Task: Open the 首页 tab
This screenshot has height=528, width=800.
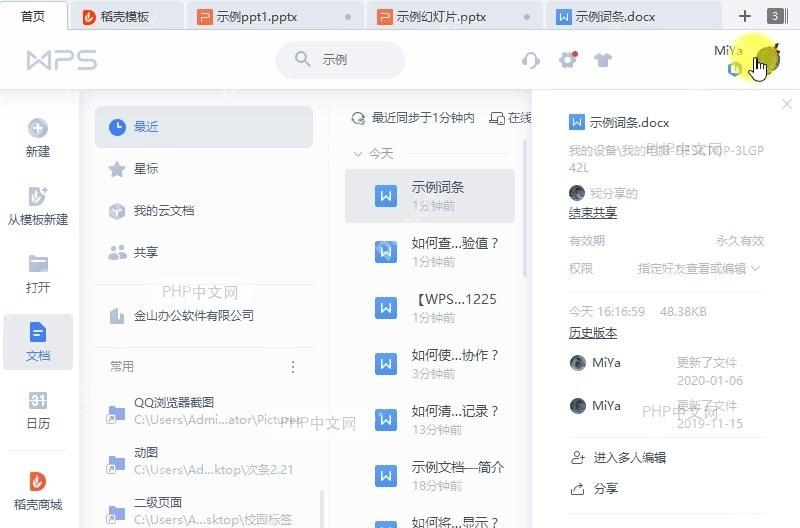Action: tap(33, 16)
